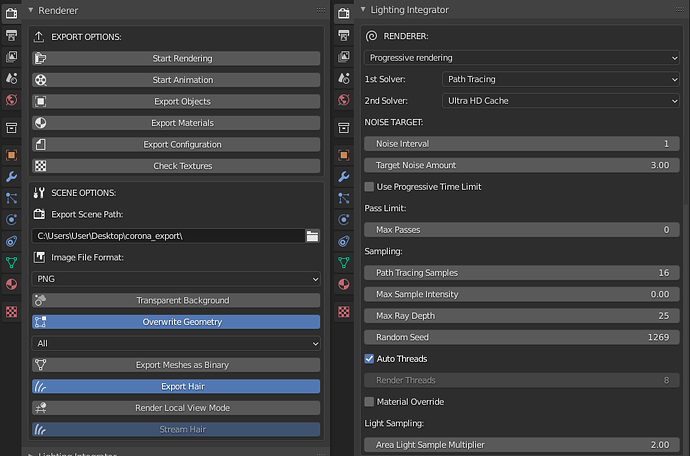Open Texture checker tab in left panel

coord(11,312)
